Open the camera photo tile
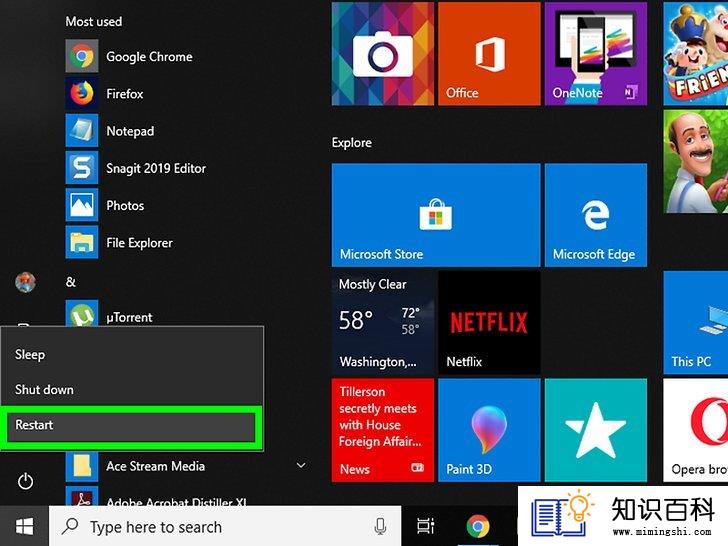This screenshot has width=728, height=546. click(x=383, y=53)
